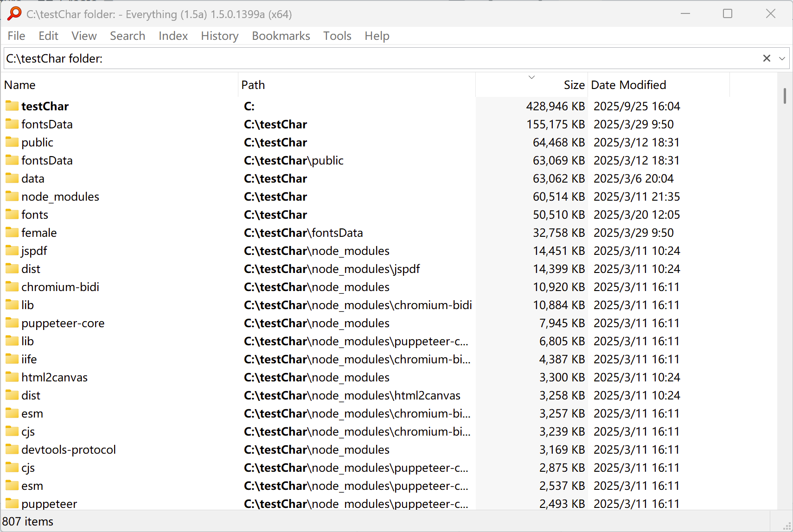Select the devtools-protocol row name
Image resolution: width=793 pixels, height=532 pixels.
(x=69, y=450)
